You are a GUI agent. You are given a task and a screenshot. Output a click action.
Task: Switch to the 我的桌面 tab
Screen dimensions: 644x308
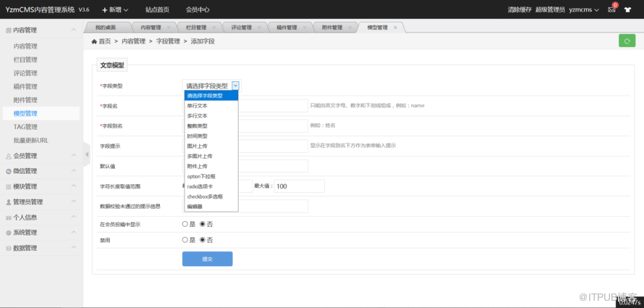106,28
